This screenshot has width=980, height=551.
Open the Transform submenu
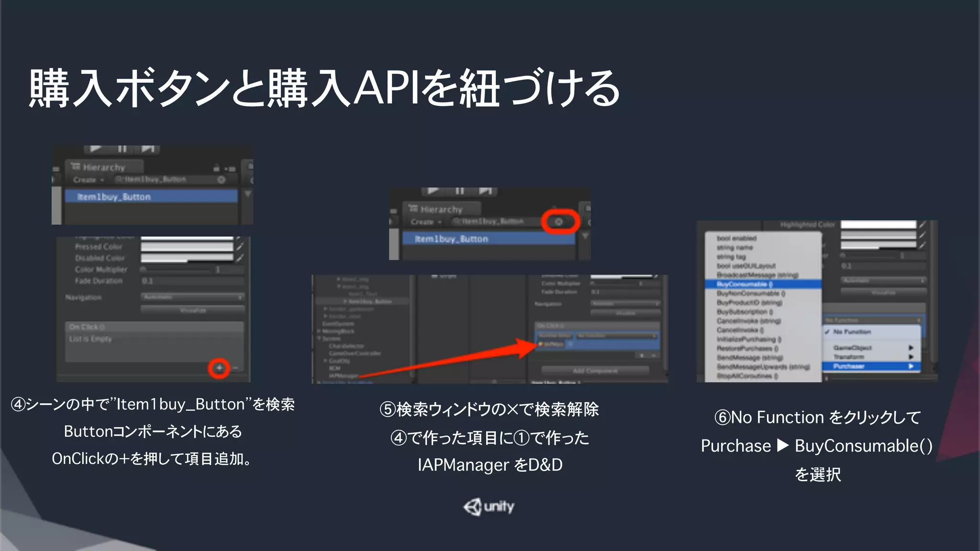pos(871,357)
